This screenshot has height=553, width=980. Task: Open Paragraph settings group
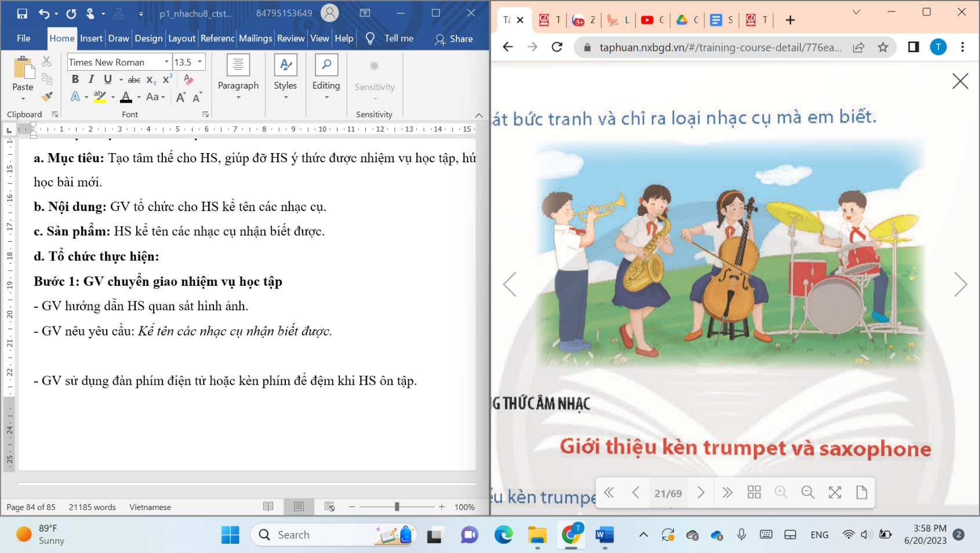click(x=238, y=77)
